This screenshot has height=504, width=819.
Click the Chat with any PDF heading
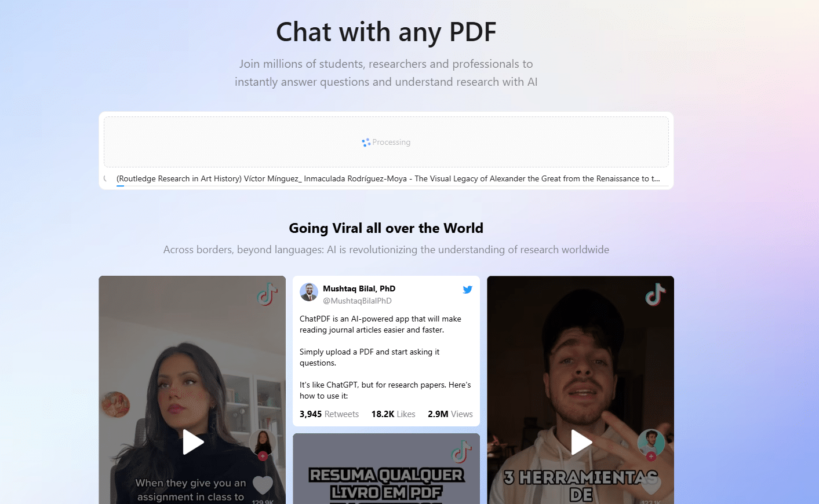pyautogui.click(x=386, y=32)
